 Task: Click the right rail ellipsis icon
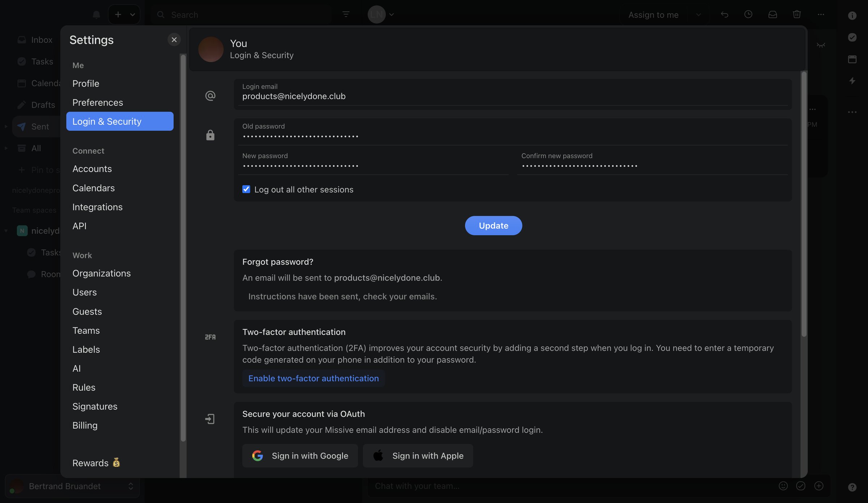coord(852,112)
